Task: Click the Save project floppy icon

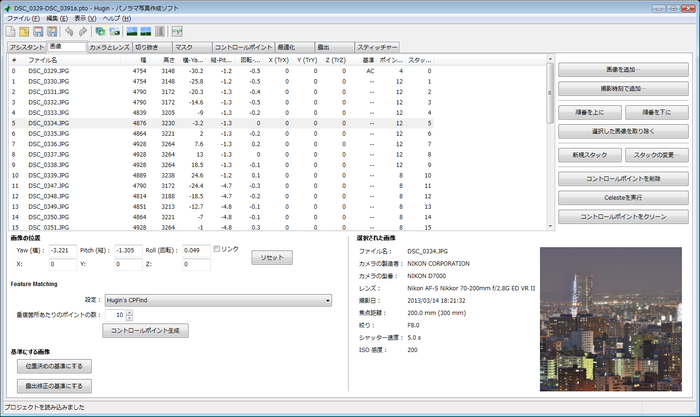Action: pyautogui.click(x=38, y=31)
